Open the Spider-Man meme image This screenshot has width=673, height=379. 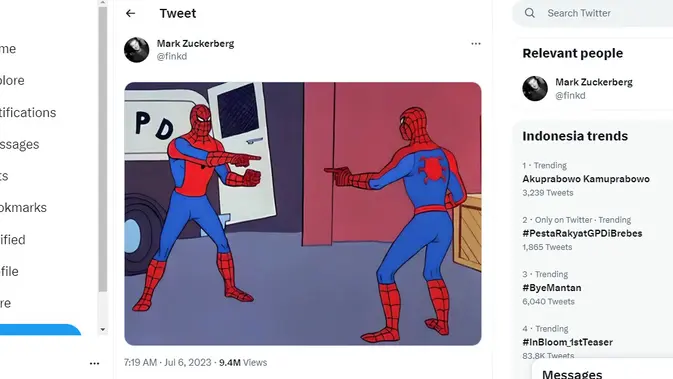coord(303,213)
